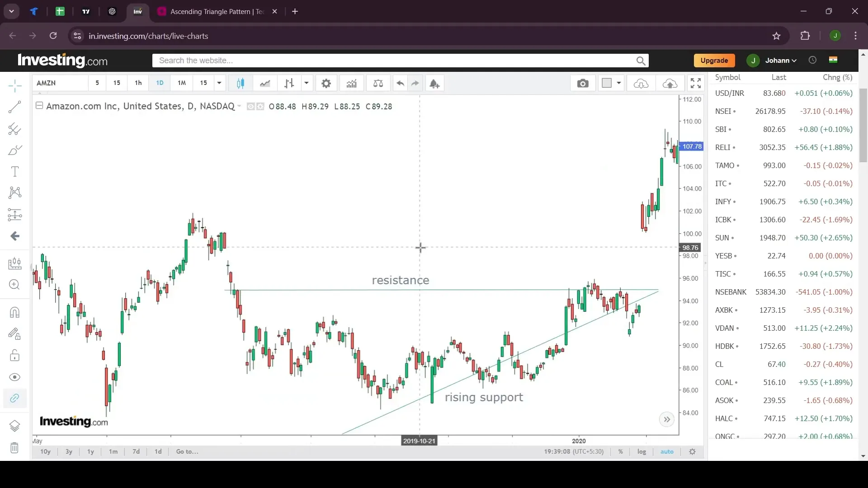This screenshot has height=488, width=868.
Task: Toggle magnet mode
Action: [14, 313]
